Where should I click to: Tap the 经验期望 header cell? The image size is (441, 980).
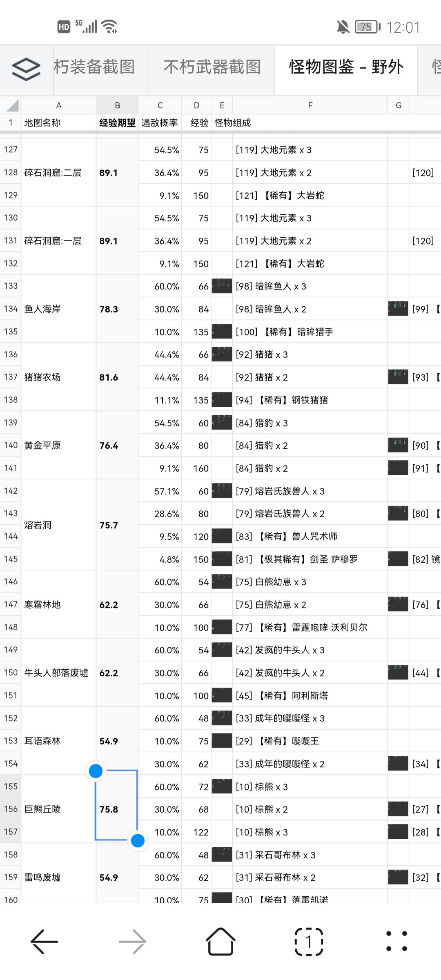117,123
